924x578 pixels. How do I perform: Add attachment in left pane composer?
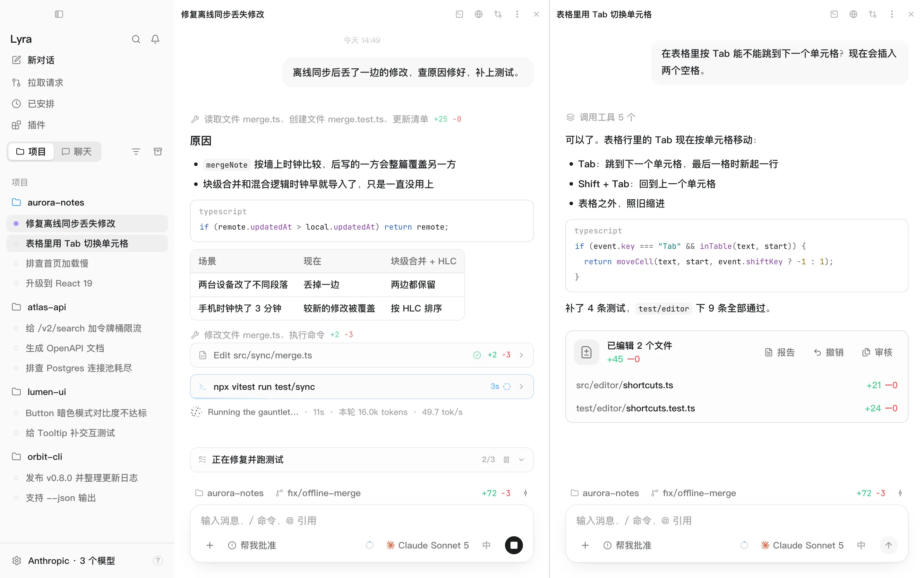pos(210,546)
